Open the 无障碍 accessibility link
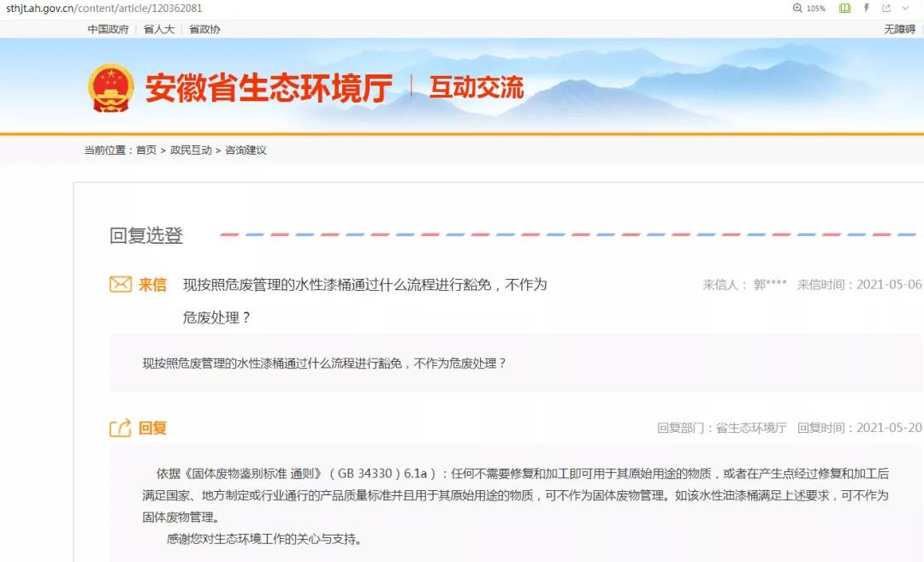924x562 pixels. (x=899, y=29)
